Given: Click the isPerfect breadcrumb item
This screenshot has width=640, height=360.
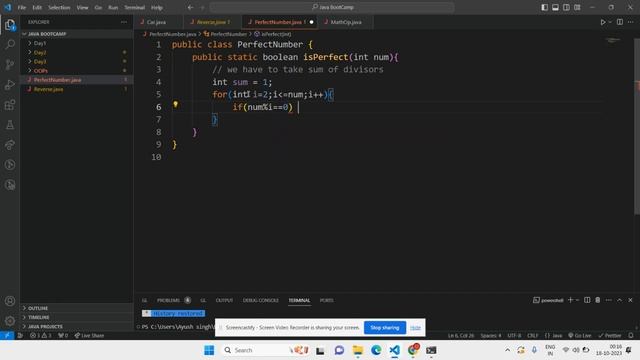Looking at the screenshot, I should 273,34.
